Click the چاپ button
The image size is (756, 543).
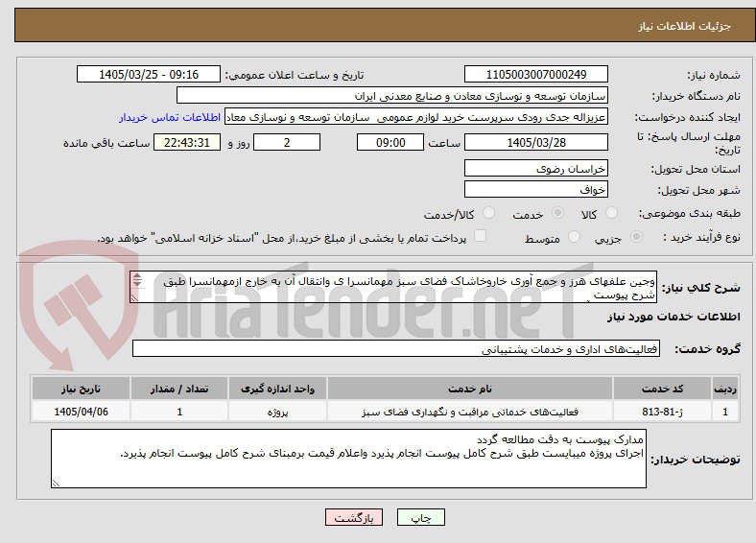click(x=421, y=517)
